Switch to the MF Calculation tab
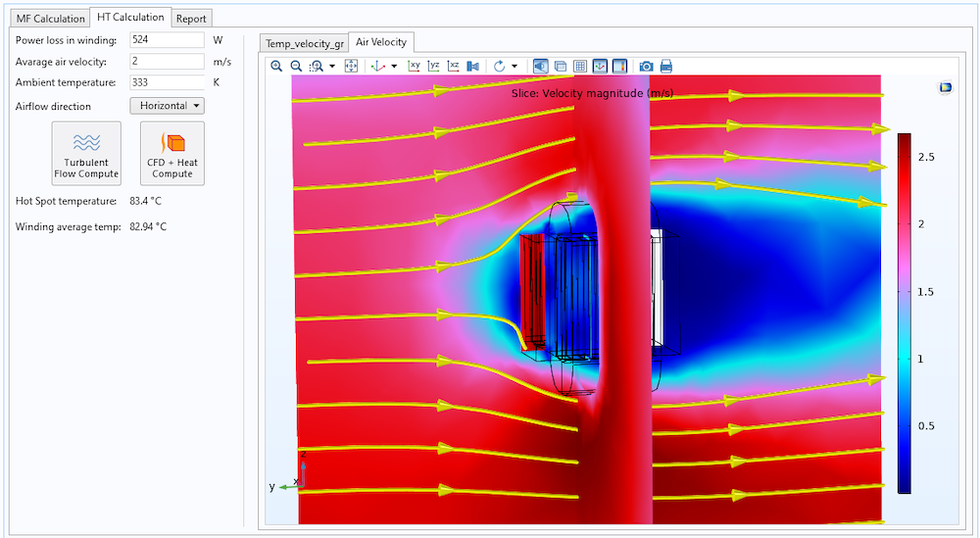Screen dimensions: 980x538 pyautogui.click(x=51, y=18)
